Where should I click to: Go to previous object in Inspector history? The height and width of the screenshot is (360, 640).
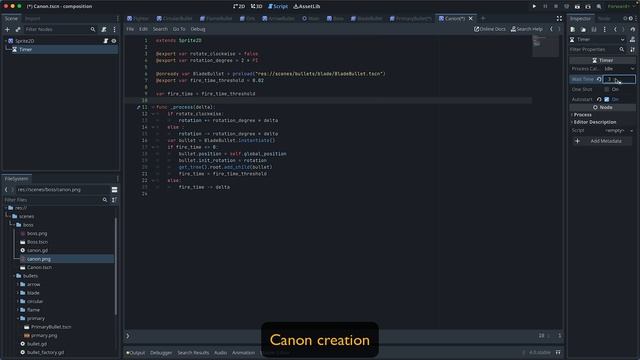click(615, 29)
